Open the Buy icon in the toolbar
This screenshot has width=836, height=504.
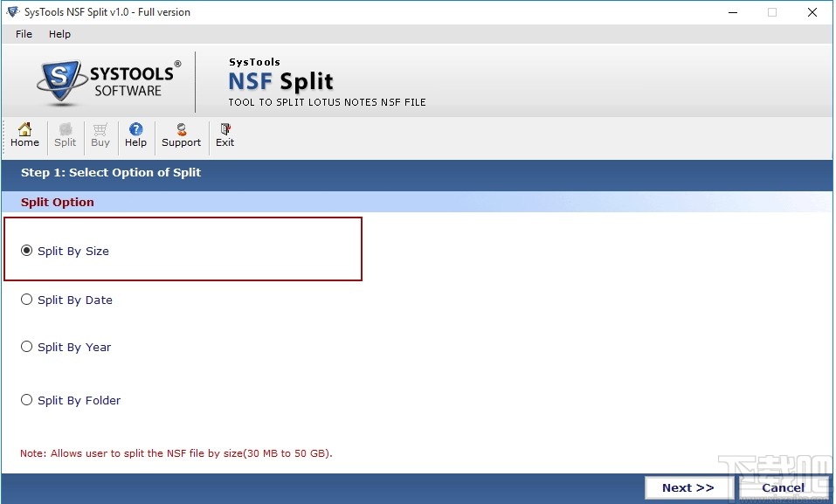coord(100,136)
